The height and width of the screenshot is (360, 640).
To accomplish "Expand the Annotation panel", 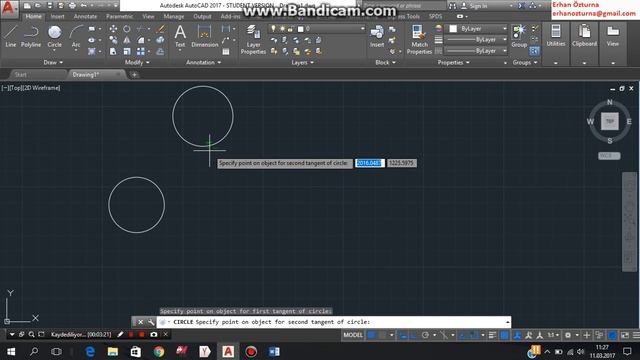I will tap(203, 62).
